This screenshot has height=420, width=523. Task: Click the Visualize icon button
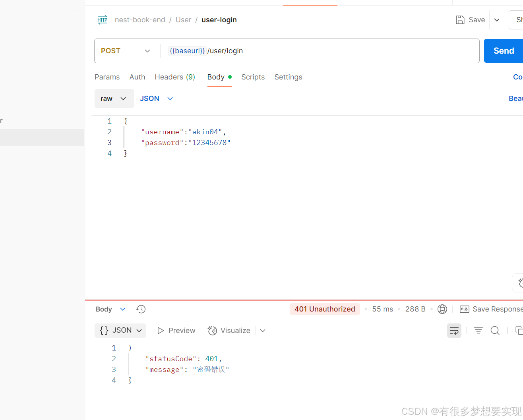[x=213, y=331]
